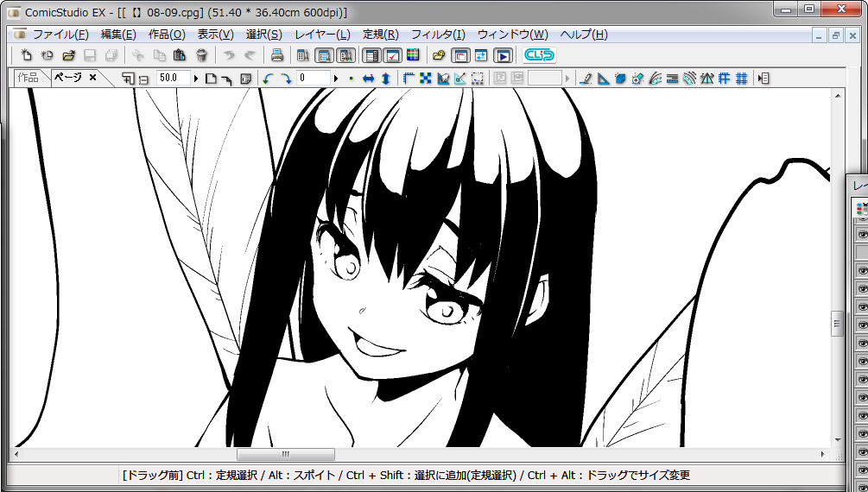Click the trash can delete icon
The height and width of the screenshot is (492, 868).
point(201,55)
